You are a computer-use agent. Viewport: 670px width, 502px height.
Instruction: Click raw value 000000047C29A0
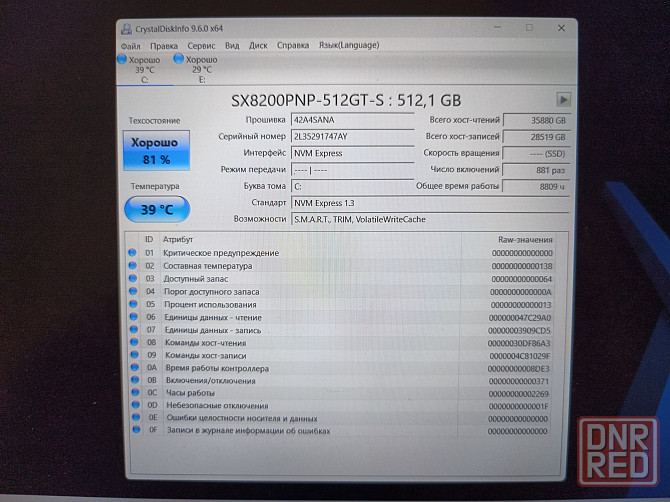point(520,318)
